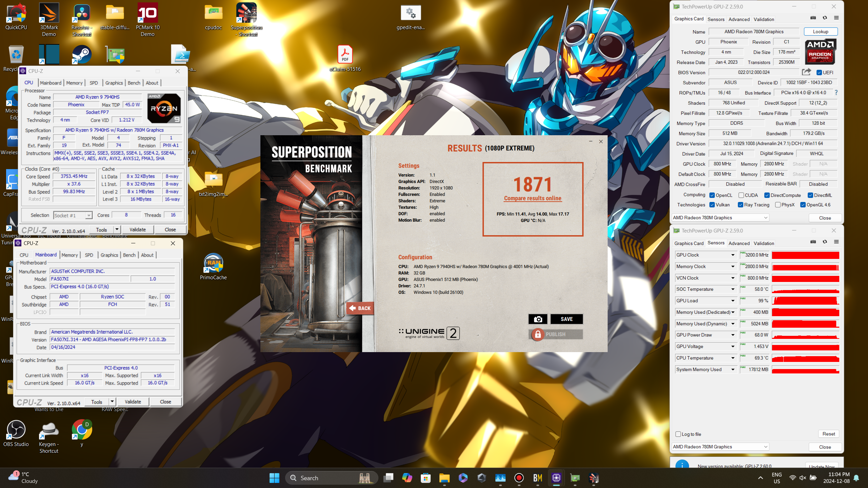The height and width of the screenshot is (488, 868).
Task: Open the Tools dropdown arrow in top CPU-Z
Action: tap(117, 229)
